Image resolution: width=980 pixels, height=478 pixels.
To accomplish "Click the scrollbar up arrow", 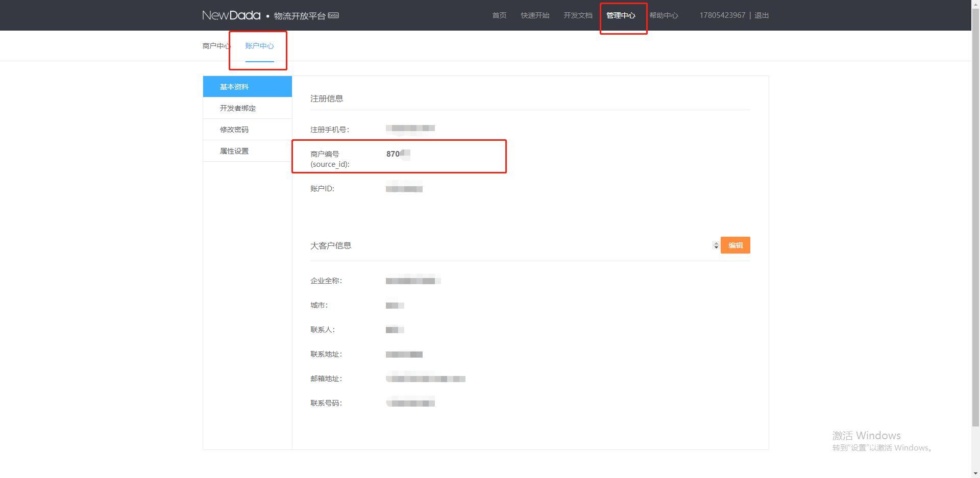I will click(x=975, y=4).
